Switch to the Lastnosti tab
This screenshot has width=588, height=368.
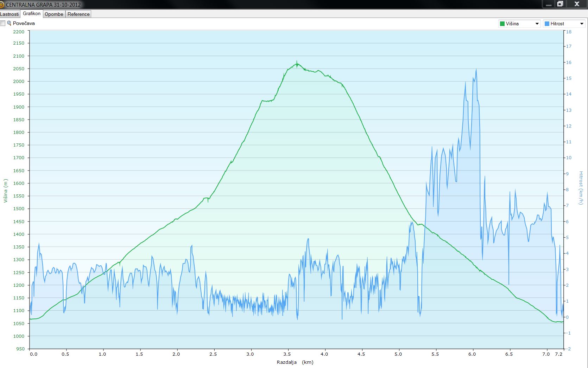[10, 14]
